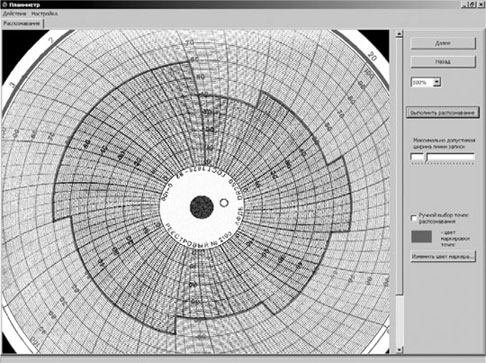Click the window restore button
The width and height of the screenshot is (486, 363).
coord(473,4)
